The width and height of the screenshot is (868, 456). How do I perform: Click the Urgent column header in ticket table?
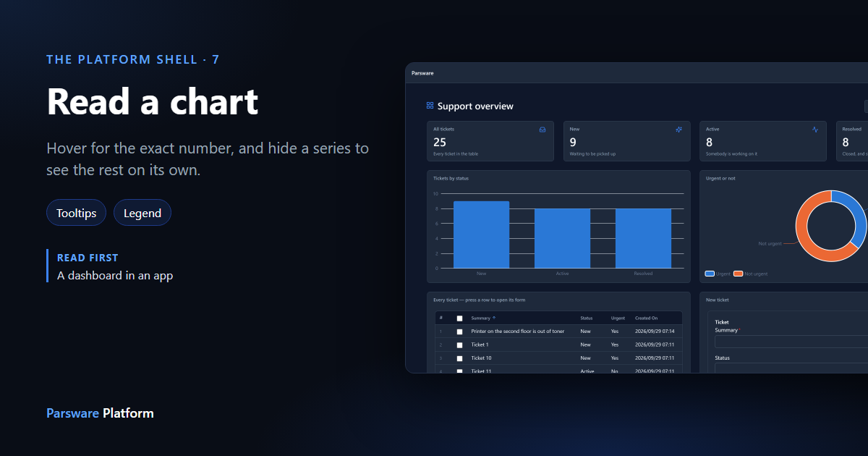618,318
